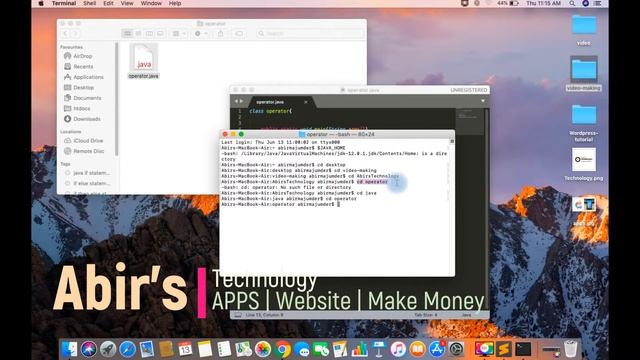Open the Window menu

tap(151, 3)
